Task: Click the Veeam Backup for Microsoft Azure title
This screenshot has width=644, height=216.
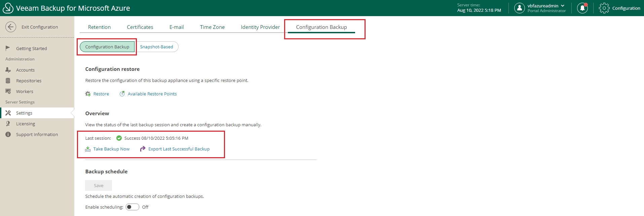Action: click(x=73, y=8)
